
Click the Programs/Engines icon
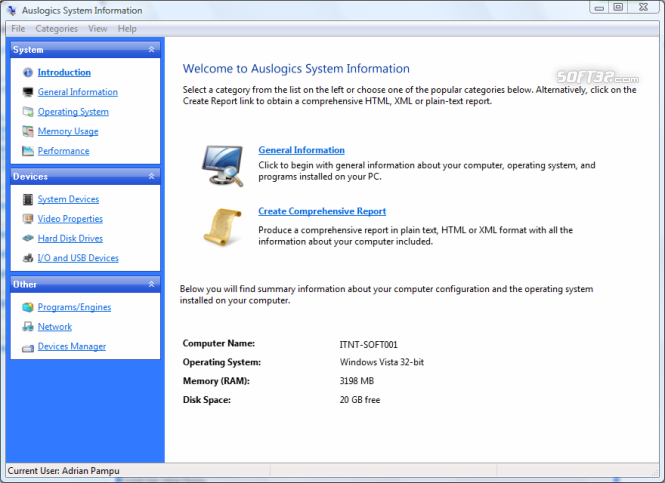click(28, 307)
